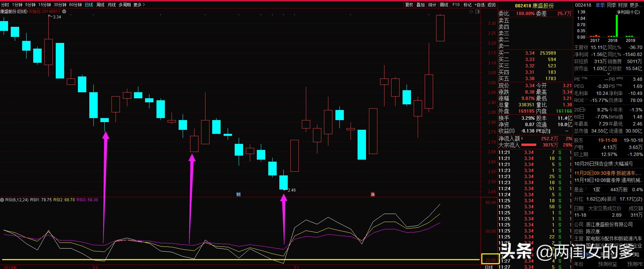Expand the 更多 financial options

(636, 5)
